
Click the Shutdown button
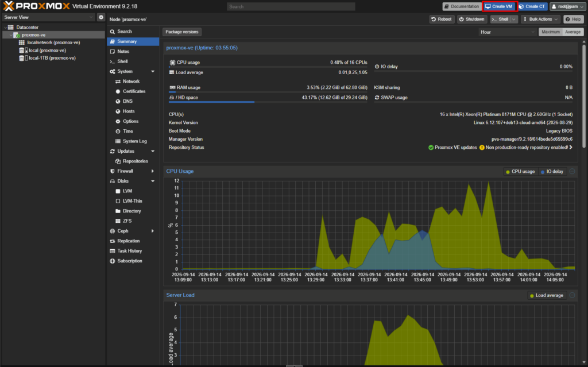pos(472,19)
